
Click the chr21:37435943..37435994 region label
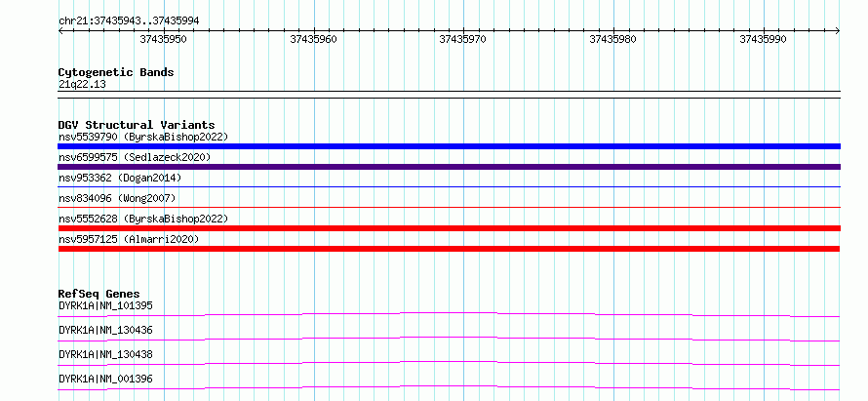(129, 20)
